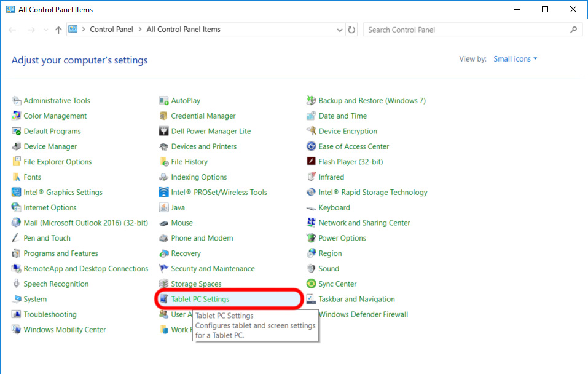Screen dimensions: 588x374
Task: Refresh the Control Panel view
Action: point(351,29)
